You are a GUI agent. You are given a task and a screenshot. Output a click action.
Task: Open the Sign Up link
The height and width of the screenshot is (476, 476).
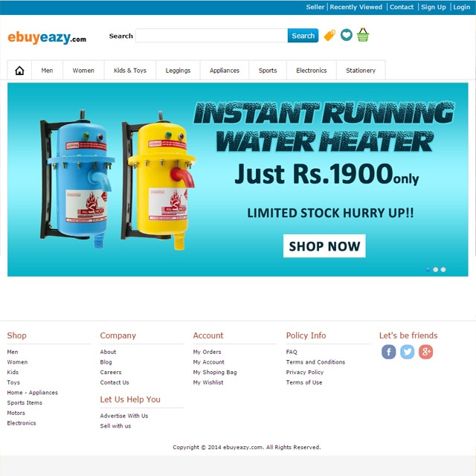tap(433, 7)
